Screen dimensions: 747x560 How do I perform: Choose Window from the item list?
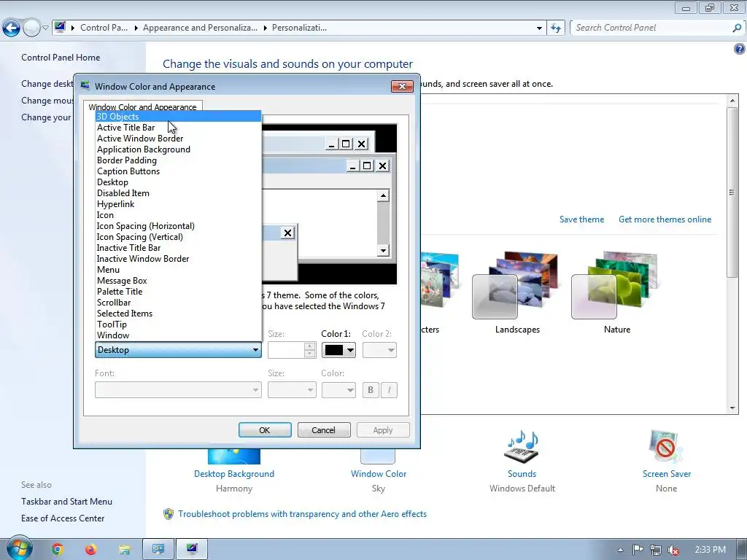[178, 335]
